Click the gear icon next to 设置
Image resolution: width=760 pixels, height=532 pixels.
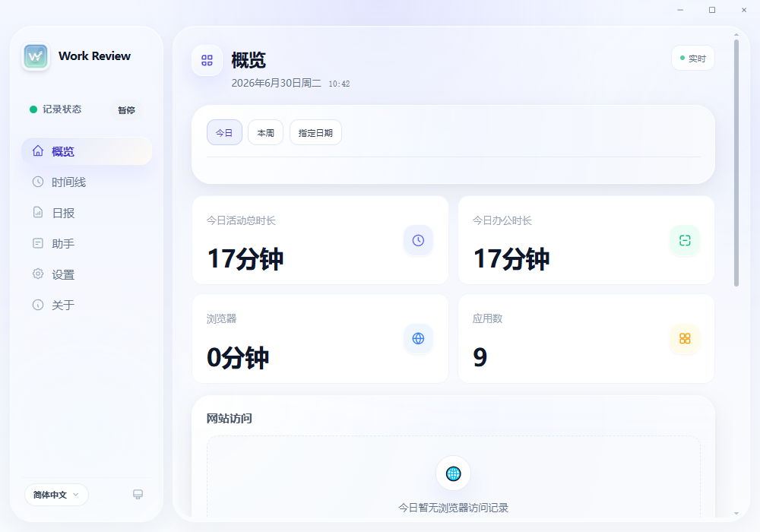coord(38,274)
